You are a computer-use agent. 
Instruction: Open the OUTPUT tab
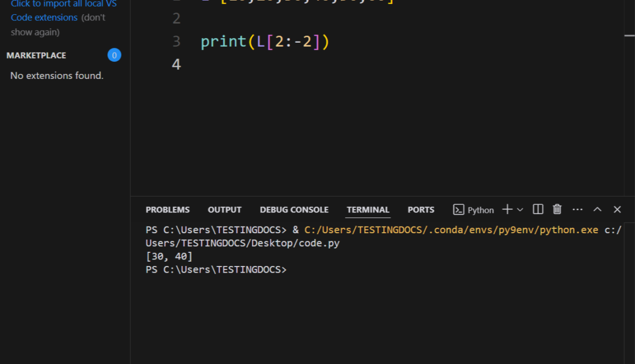click(x=224, y=210)
